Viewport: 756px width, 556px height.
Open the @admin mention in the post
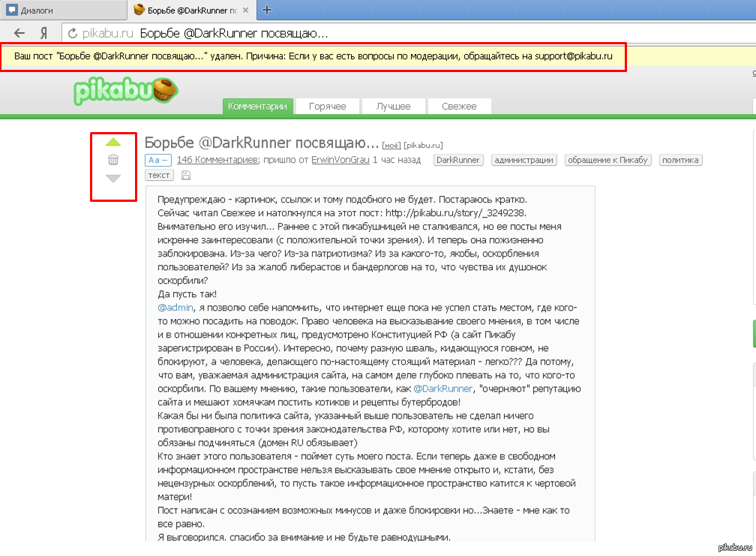[175, 308]
